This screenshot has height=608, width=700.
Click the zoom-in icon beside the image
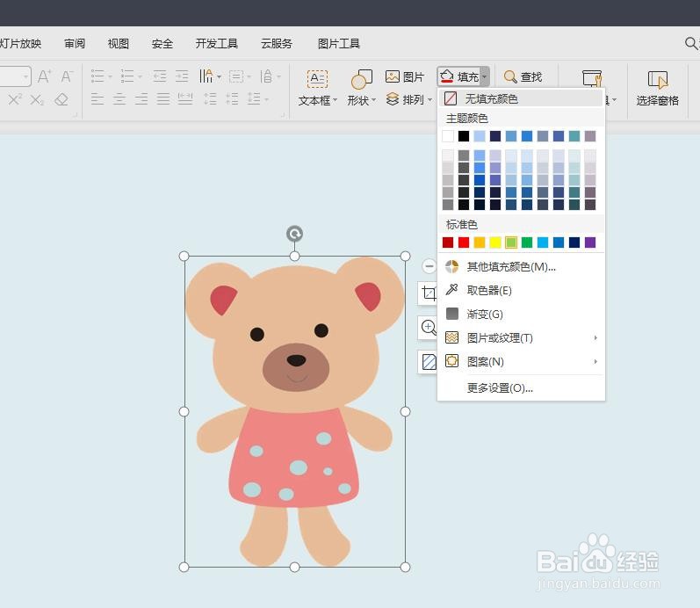(429, 328)
